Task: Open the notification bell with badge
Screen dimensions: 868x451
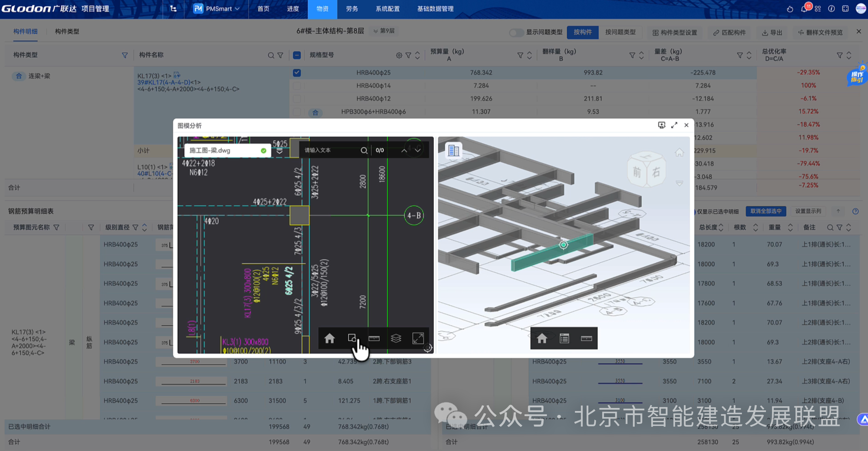Action: point(804,8)
